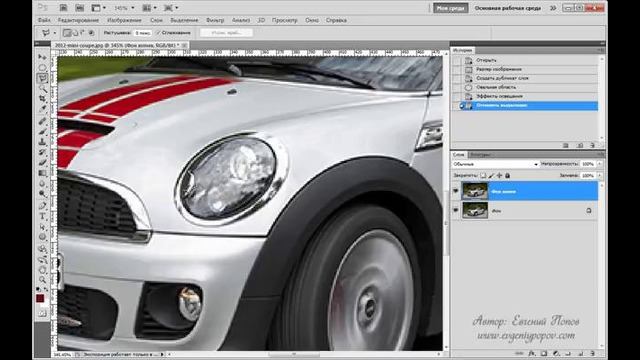Select the Zoom tool
Viewport: 640px width, 360px height.
(42, 280)
